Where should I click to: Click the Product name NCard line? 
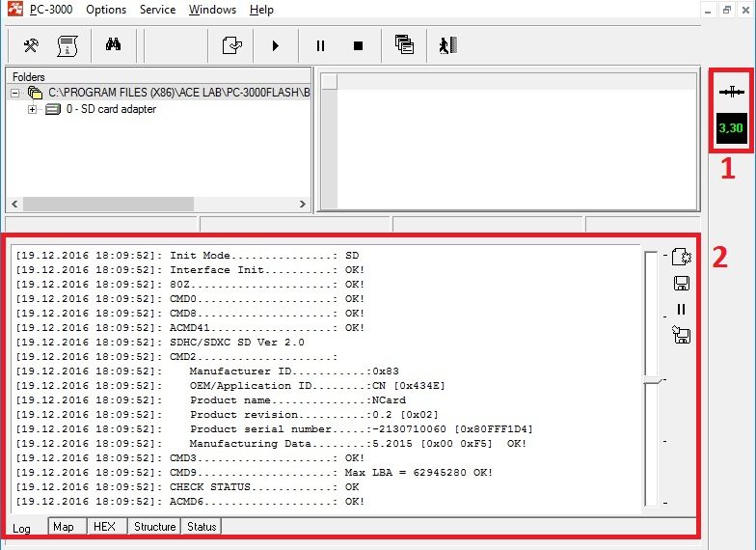click(210, 399)
